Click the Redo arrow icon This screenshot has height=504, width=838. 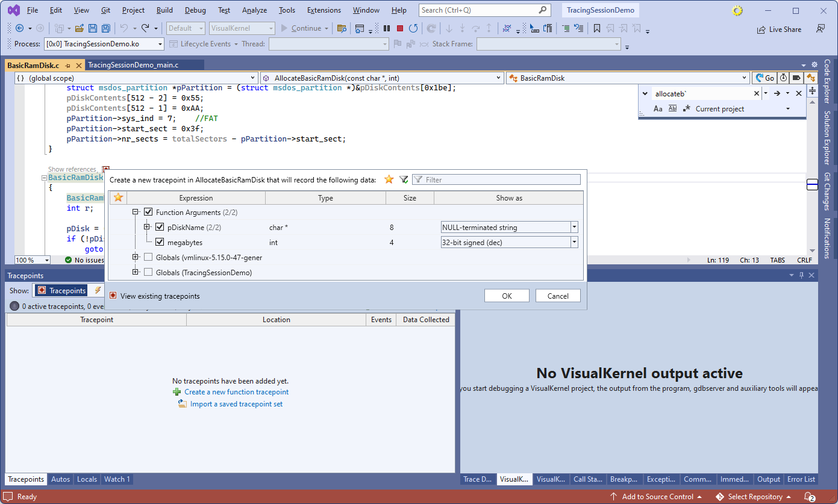point(145,28)
